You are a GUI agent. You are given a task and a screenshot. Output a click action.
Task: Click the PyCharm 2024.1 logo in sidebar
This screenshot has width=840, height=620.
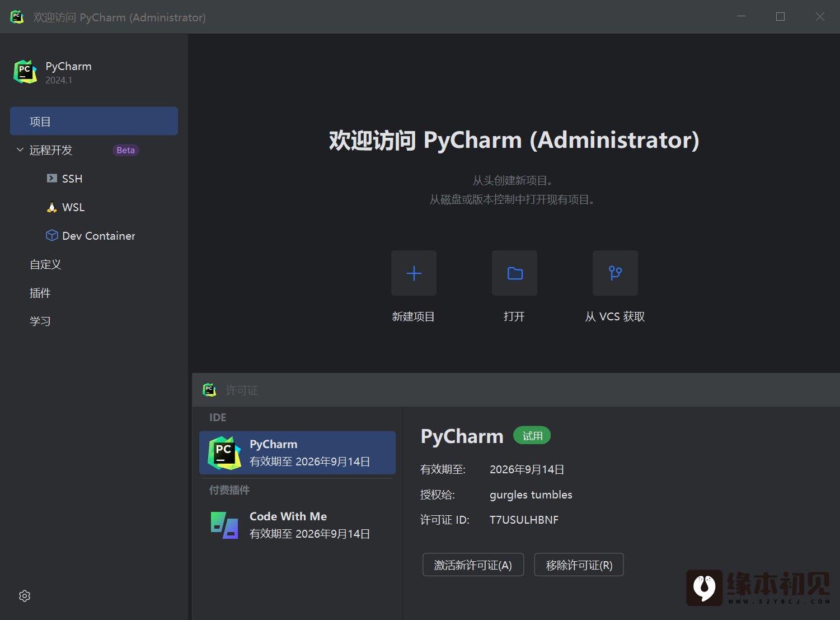pyautogui.click(x=25, y=72)
